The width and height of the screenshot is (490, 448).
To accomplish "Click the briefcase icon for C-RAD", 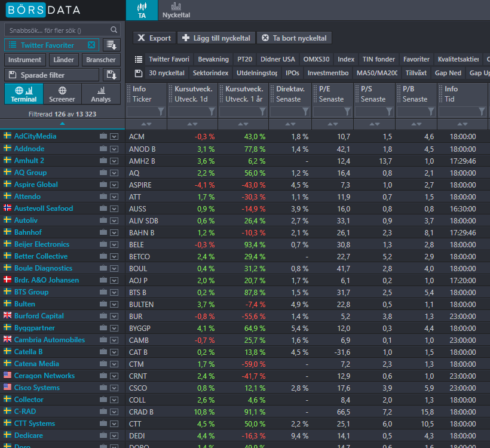I will (103, 412).
